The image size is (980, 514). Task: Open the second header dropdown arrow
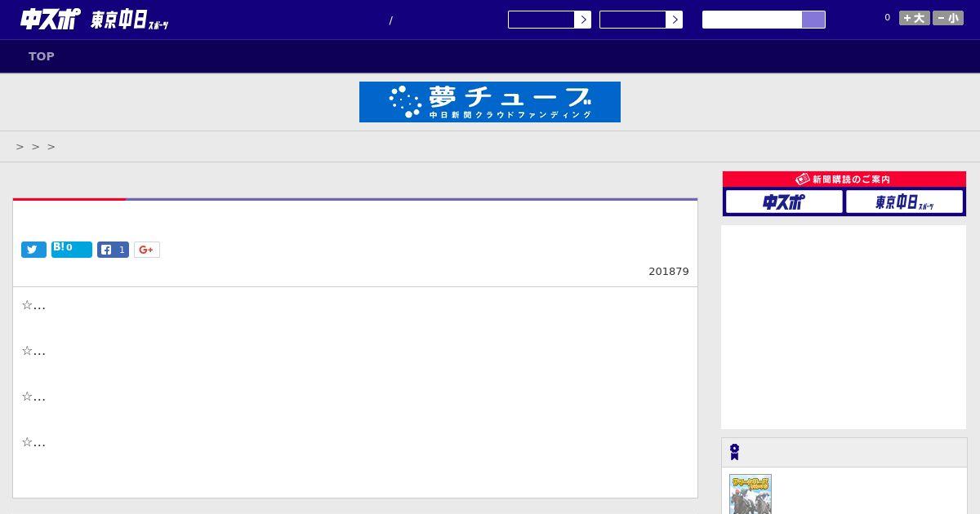pos(674,20)
